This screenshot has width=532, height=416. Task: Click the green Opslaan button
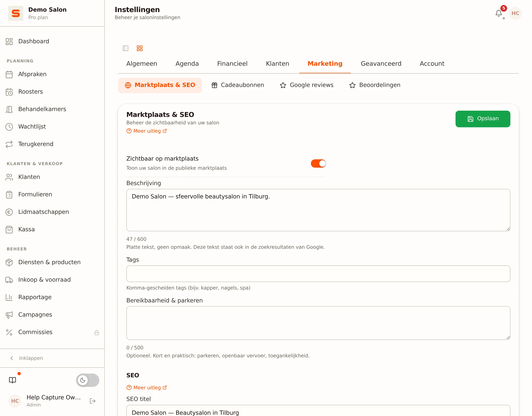[x=483, y=119]
